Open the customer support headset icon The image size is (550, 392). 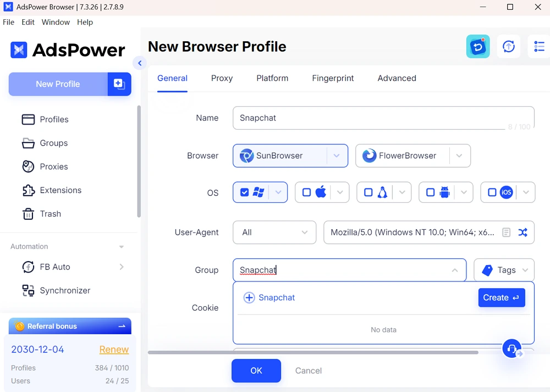click(512, 348)
